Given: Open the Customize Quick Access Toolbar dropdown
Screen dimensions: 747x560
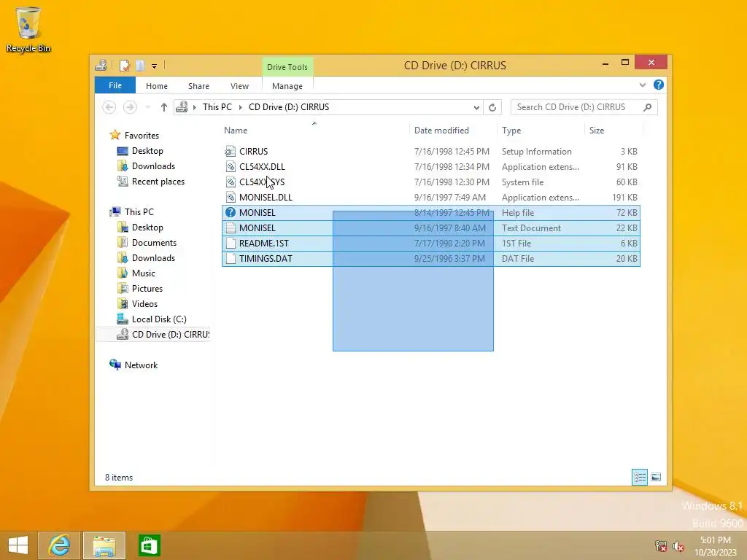Looking at the screenshot, I should (155, 66).
